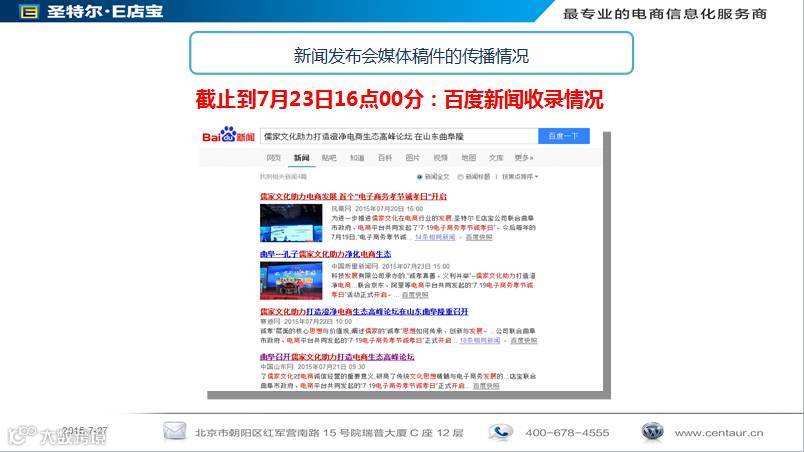Click the telephone icon beside 400-678-4555
Viewport: 804px width, 452px height.
point(500,432)
